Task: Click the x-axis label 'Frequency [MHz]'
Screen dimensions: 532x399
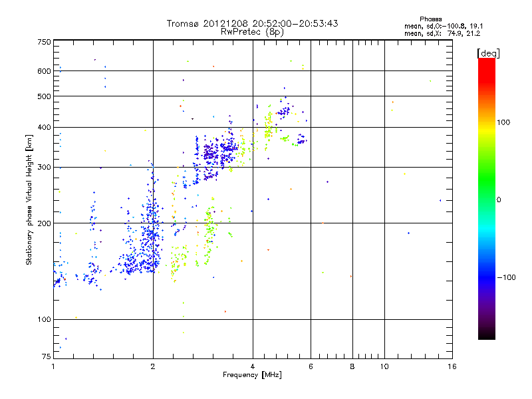Action: [252, 375]
